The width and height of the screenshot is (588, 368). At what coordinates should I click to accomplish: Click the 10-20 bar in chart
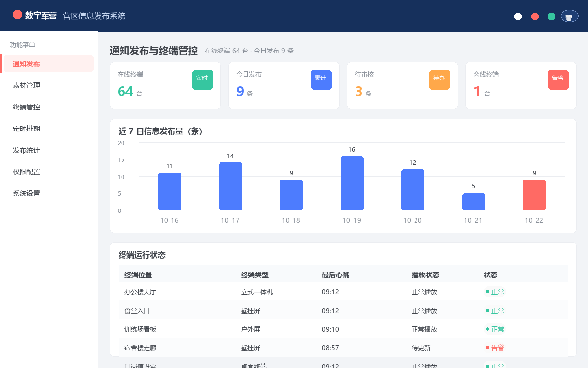click(413, 190)
